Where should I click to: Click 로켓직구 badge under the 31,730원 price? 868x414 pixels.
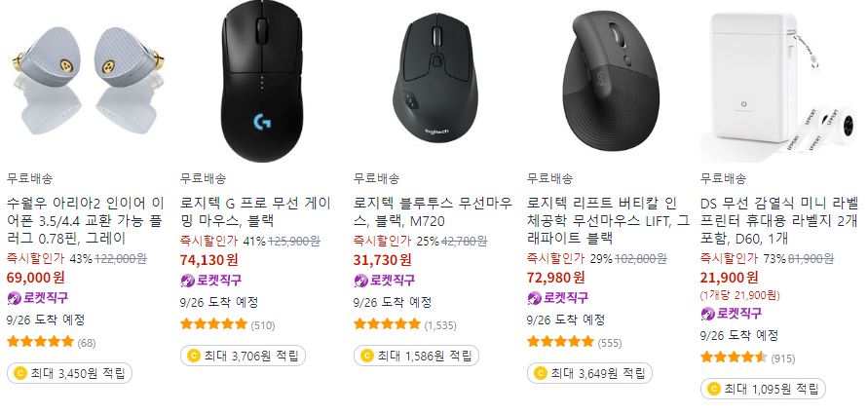(385, 281)
